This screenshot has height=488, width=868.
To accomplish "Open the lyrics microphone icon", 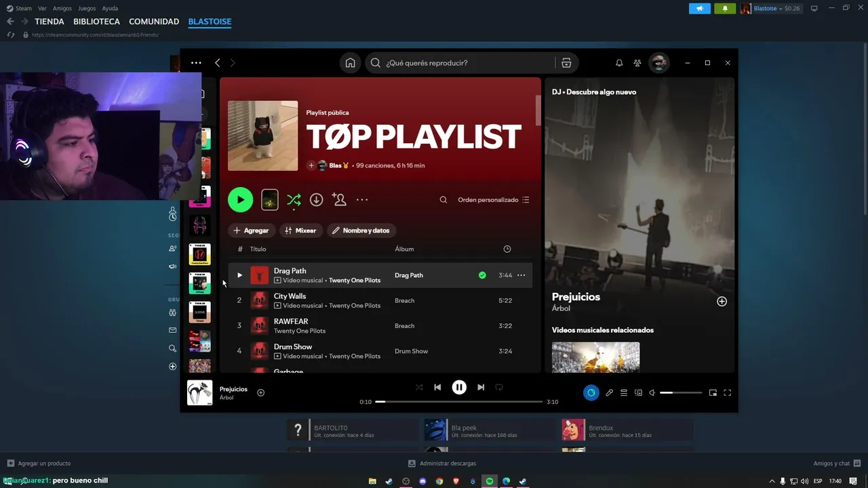I will pos(609,392).
